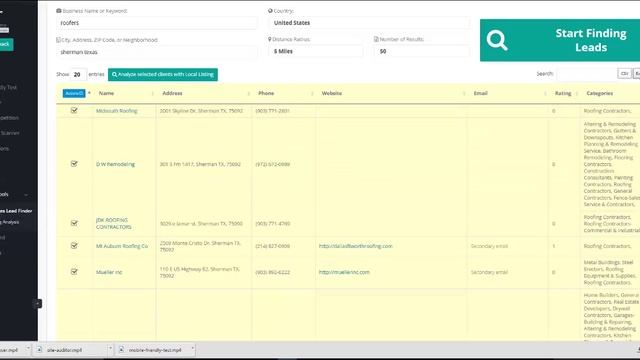This screenshot has height=360, width=640.
Task: Open the Show entries count dropdown
Action: point(78,75)
